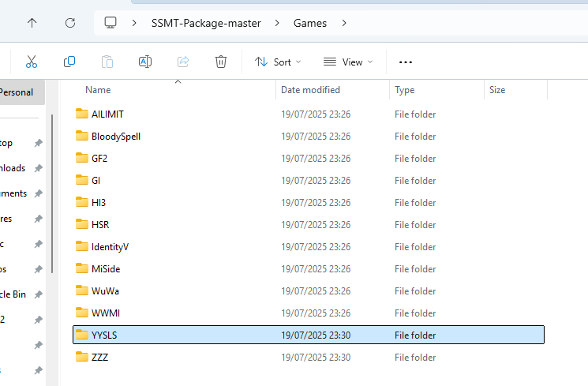Open Pictures in the navigation pane
This screenshot has width=588, height=386.
[x=6, y=219]
